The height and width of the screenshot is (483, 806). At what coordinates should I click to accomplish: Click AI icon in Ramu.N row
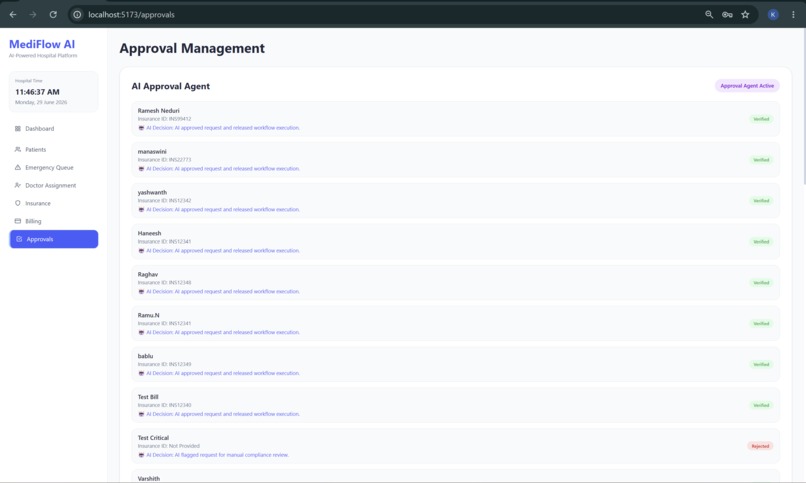click(x=141, y=332)
